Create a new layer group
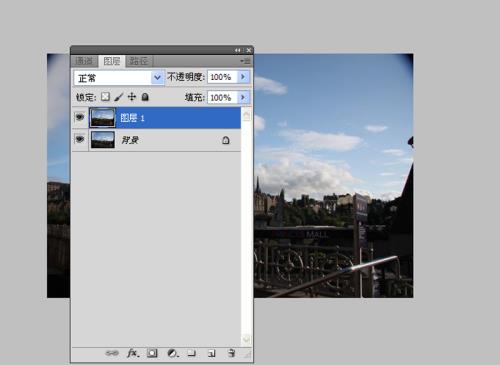 click(192, 353)
